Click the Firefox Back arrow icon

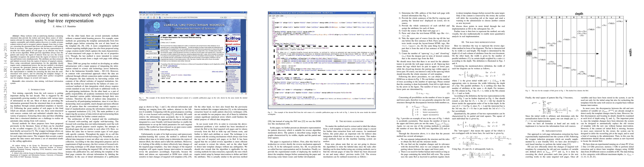coord(141,18)
